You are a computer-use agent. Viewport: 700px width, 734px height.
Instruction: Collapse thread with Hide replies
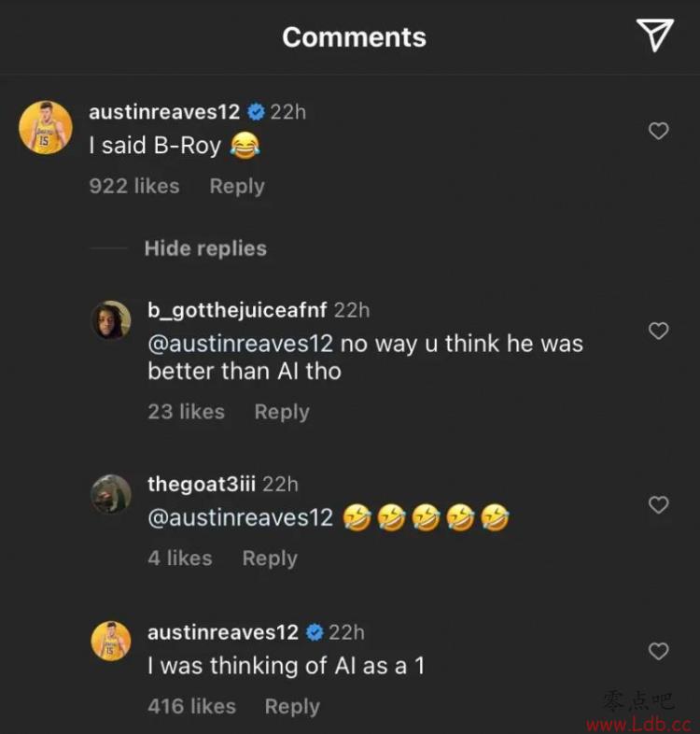pyautogui.click(x=205, y=248)
